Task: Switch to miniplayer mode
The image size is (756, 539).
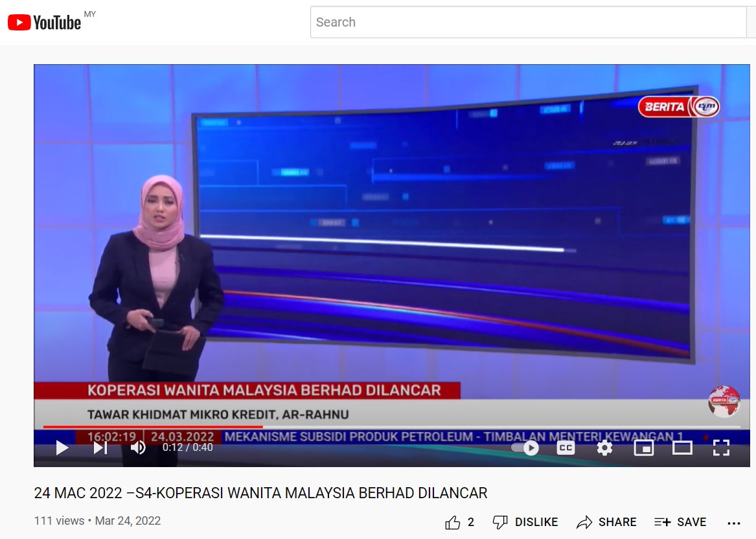Action: pyautogui.click(x=644, y=448)
